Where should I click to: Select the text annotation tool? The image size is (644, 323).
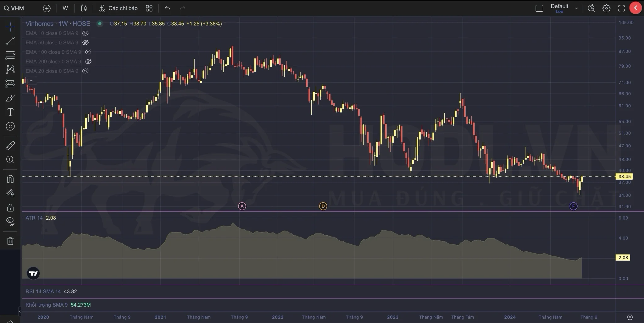pyautogui.click(x=10, y=112)
